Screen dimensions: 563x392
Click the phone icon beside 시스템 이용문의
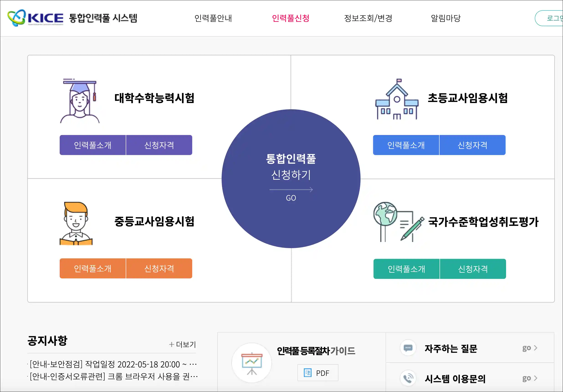[x=408, y=378]
